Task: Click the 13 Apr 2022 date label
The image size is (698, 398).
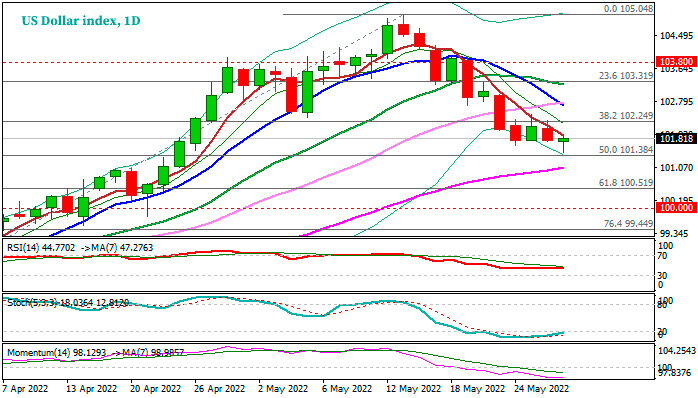Action: [92, 389]
